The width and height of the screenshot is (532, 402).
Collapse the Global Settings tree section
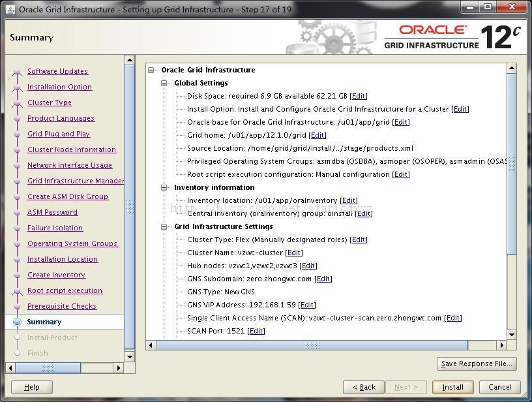click(x=164, y=83)
